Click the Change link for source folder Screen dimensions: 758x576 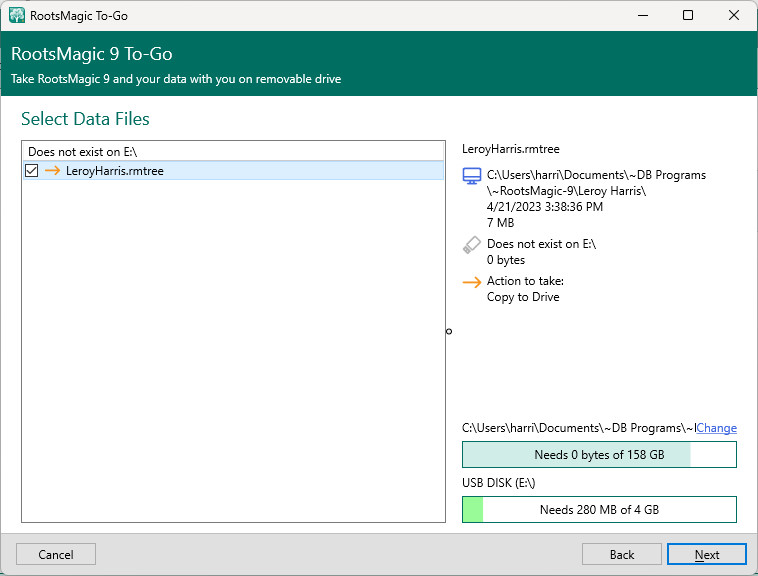pos(716,428)
